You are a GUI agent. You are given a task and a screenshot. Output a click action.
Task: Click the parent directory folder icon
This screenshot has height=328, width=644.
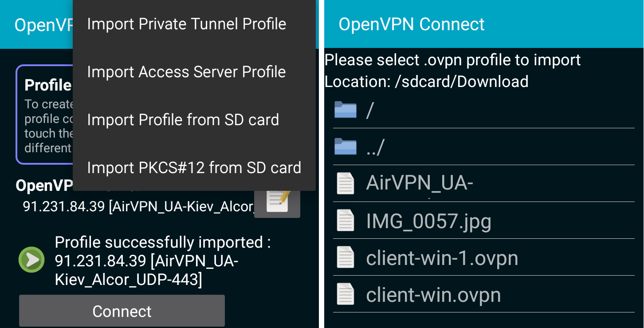click(x=345, y=146)
